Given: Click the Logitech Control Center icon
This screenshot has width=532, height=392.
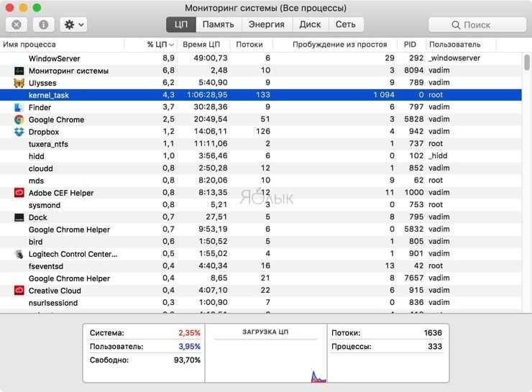Looking at the screenshot, I should coord(19,254).
